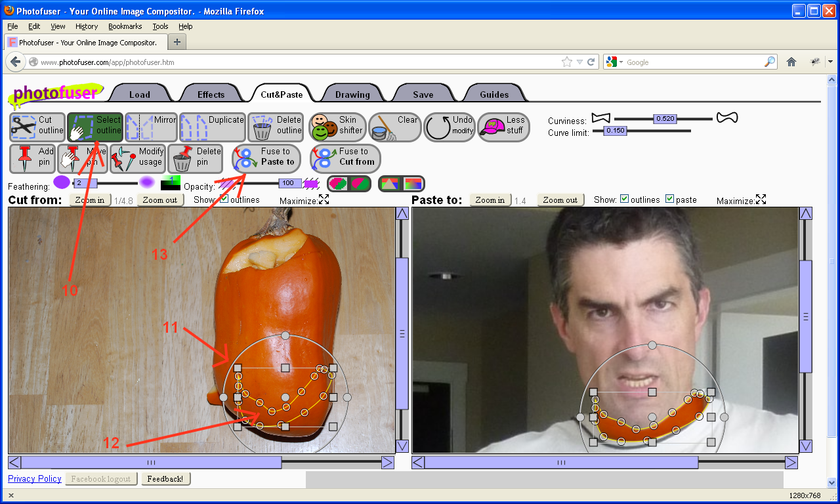Click the solid purple feathering circle
Viewport: 840px width, 504px height.
tap(61, 182)
